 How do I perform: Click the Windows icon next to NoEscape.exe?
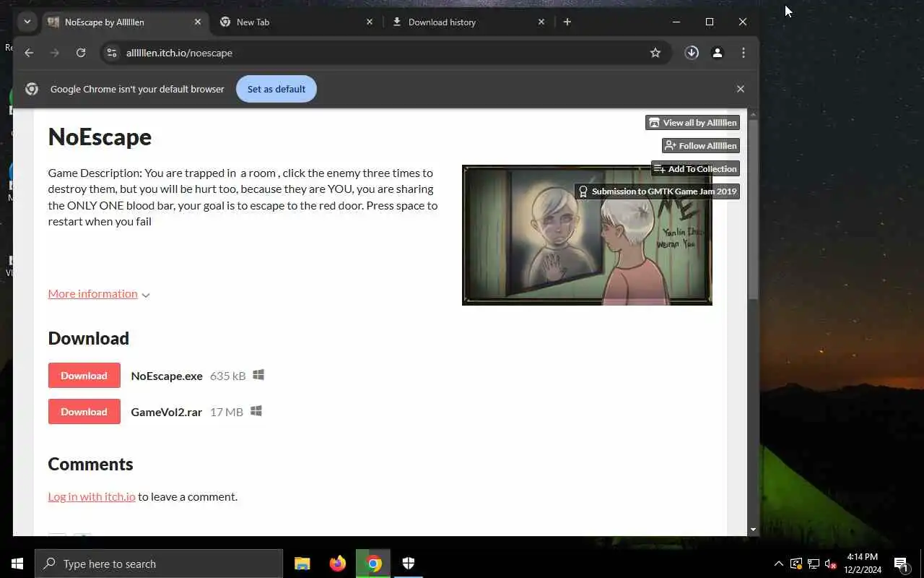[x=258, y=375]
